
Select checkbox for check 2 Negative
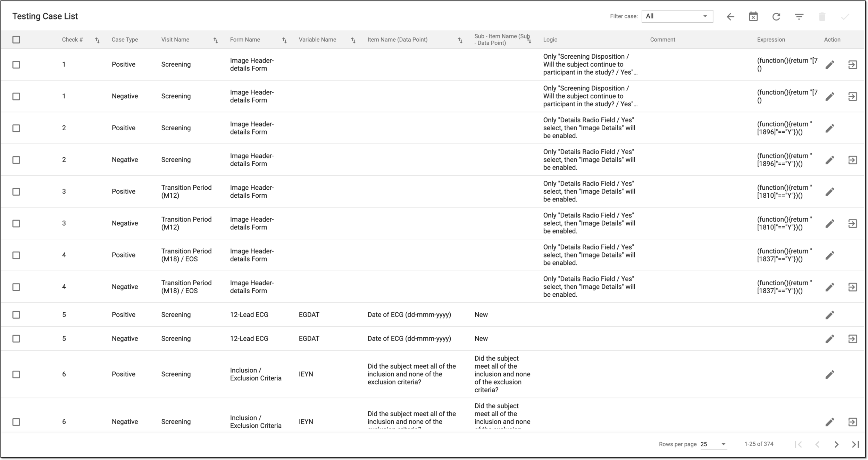coord(16,160)
